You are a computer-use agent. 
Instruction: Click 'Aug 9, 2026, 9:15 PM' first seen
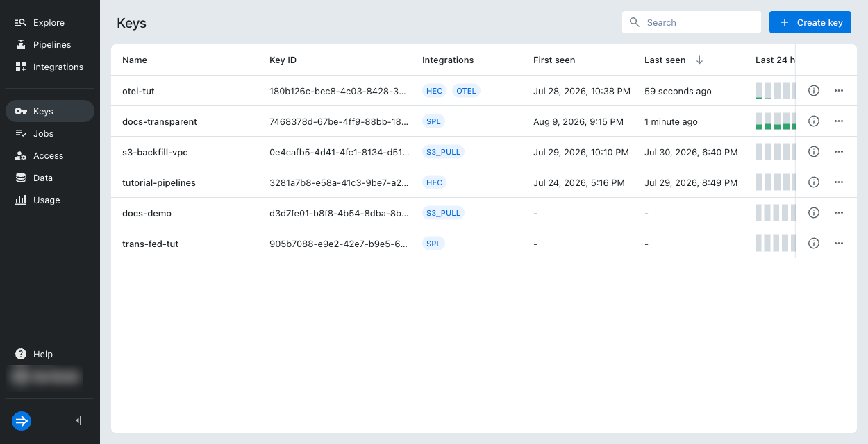[x=578, y=121]
